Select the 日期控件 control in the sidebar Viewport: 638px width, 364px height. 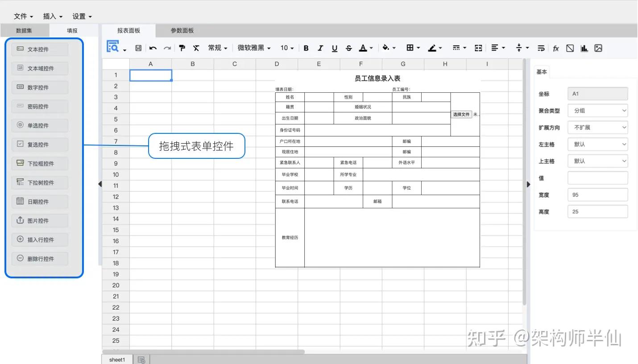(39, 201)
